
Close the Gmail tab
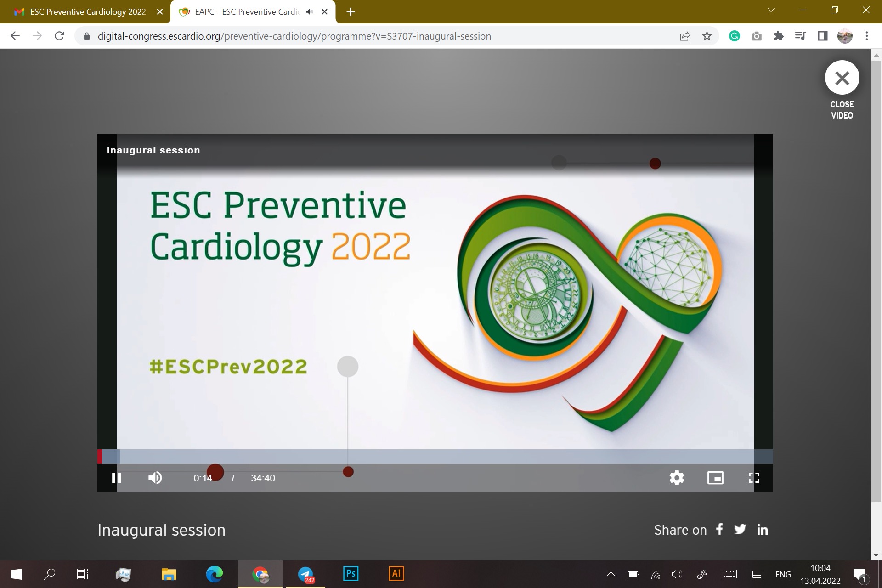pos(160,12)
